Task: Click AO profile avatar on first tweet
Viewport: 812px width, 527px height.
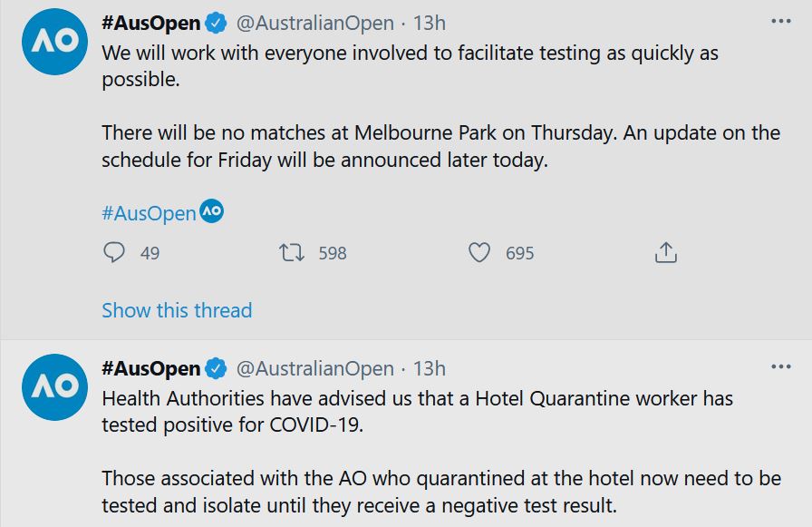Action: click(x=55, y=42)
